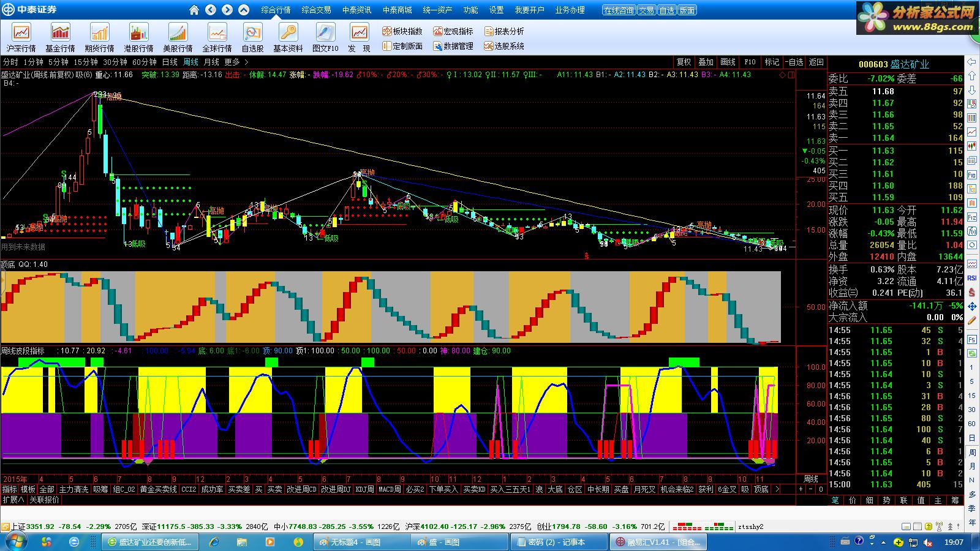980x551 pixels.
Task: Open 图文F10 information icon
Action: (x=325, y=37)
